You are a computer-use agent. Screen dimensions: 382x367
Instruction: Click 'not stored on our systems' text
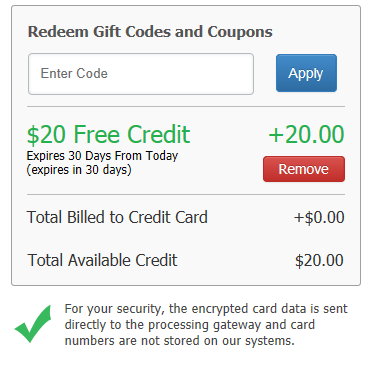coord(218,341)
